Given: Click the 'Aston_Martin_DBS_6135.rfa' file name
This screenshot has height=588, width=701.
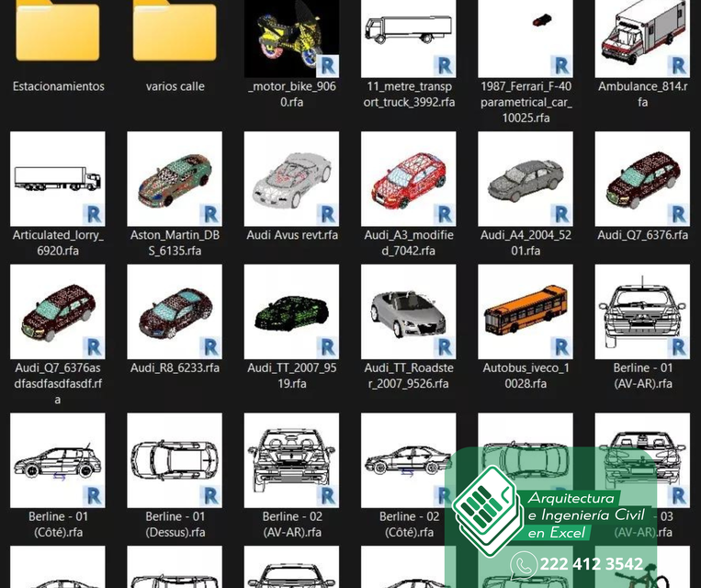Looking at the screenshot, I should [x=175, y=243].
